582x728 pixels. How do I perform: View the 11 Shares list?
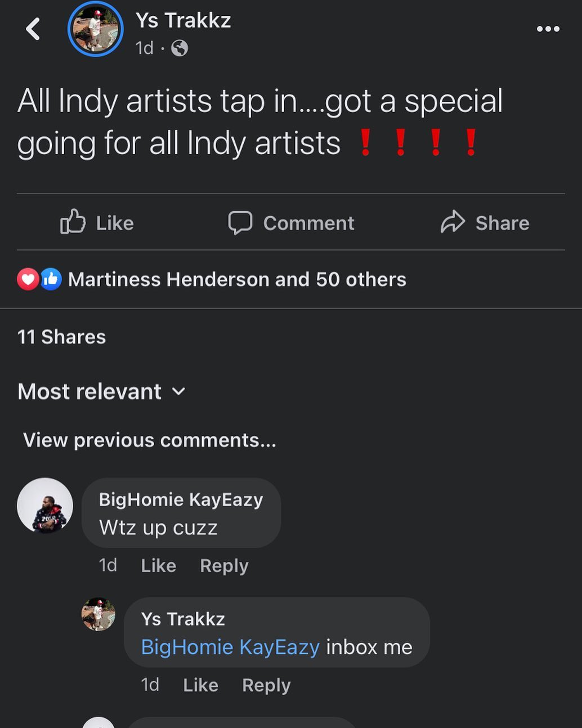(62, 337)
